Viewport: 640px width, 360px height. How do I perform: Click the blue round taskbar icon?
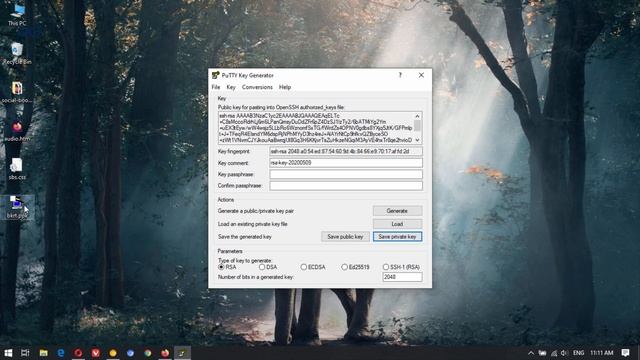click(x=130, y=353)
